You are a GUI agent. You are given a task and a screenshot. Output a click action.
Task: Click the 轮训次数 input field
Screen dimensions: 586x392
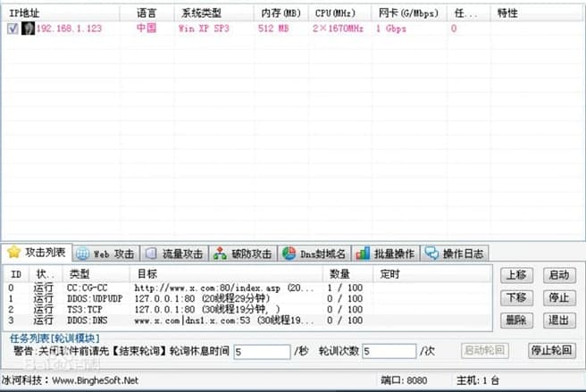389,351
